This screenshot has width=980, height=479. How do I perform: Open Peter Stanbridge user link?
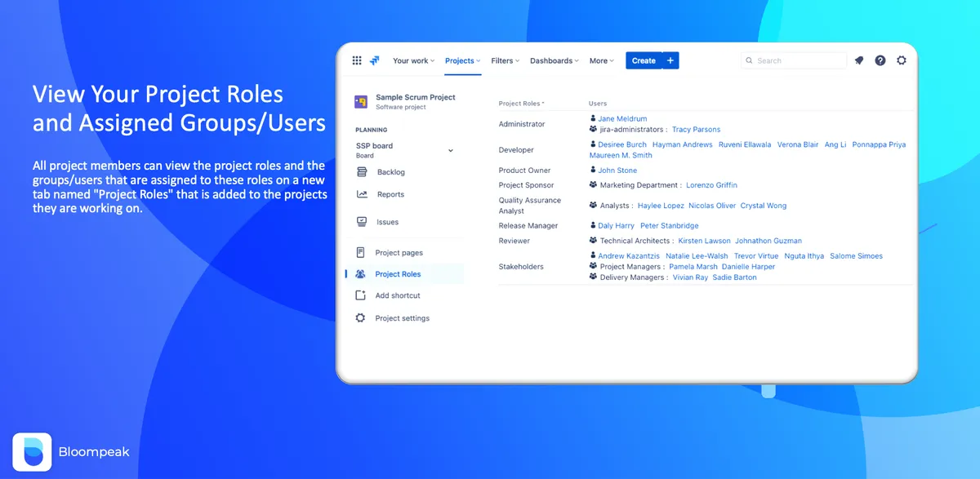670,226
